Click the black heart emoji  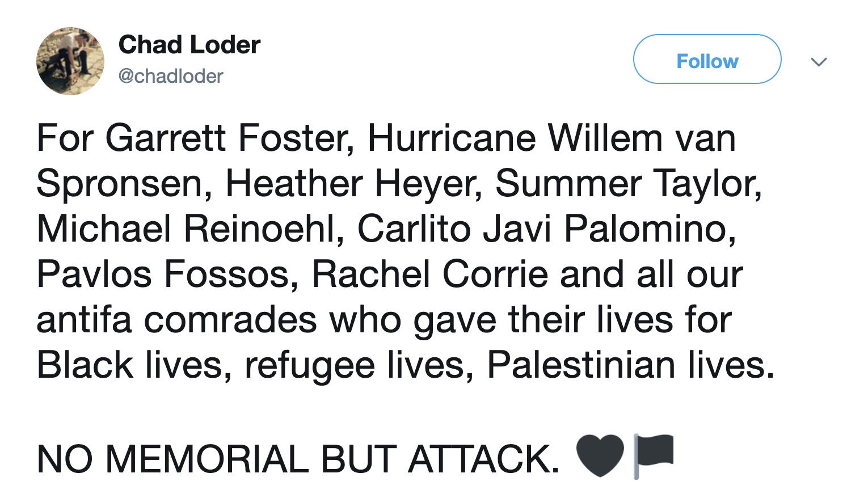pyautogui.click(x=600, y=456)
